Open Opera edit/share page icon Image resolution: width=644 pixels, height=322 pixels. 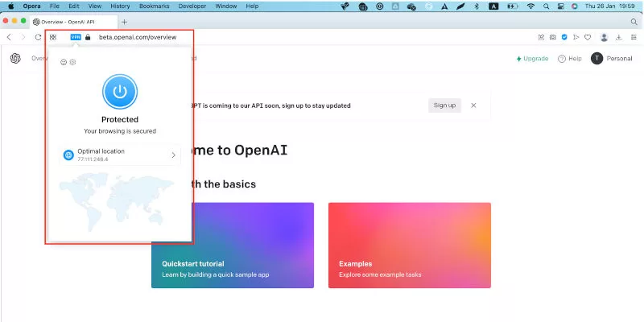[541, 37]
